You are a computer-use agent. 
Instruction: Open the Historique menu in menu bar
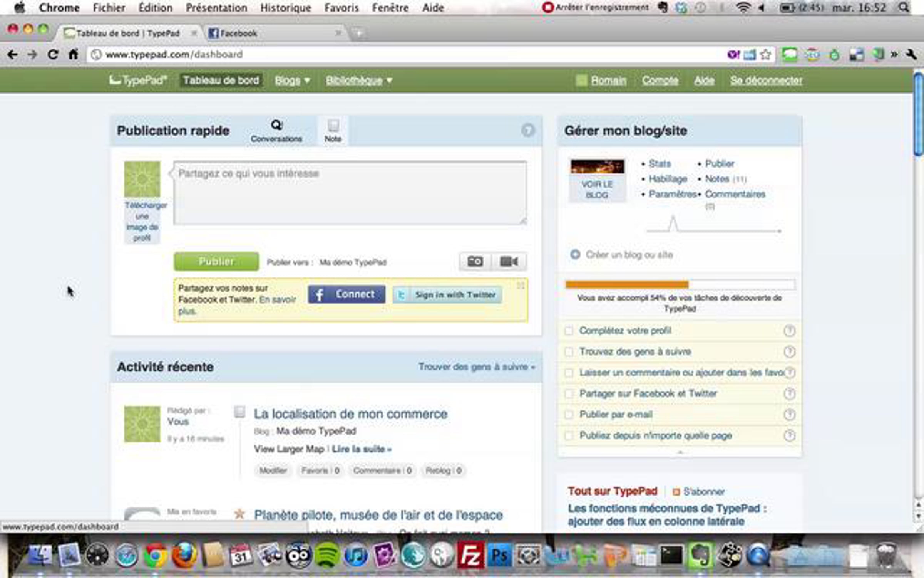pos(285,8)
